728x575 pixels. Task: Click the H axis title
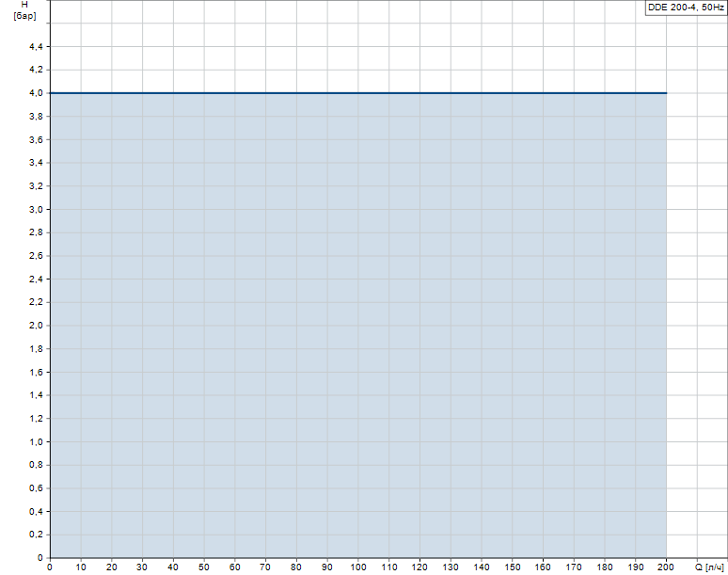(24, 6)
